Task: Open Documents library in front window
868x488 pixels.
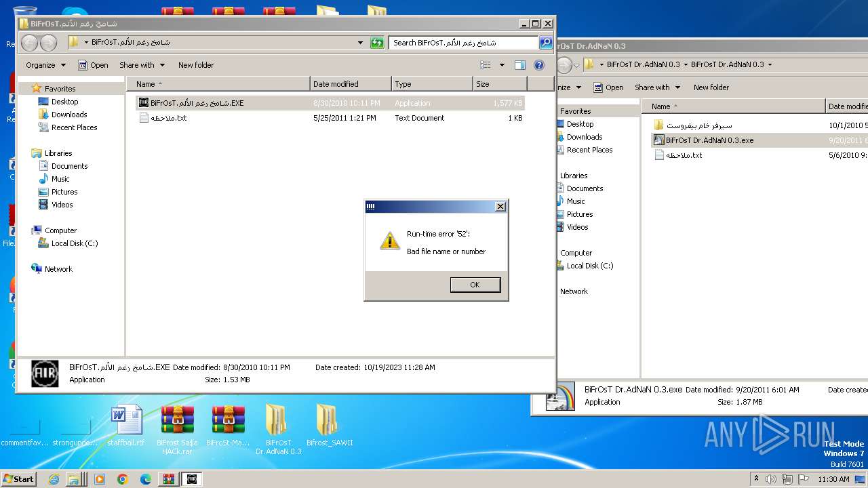Action: [x=69, y=166]
